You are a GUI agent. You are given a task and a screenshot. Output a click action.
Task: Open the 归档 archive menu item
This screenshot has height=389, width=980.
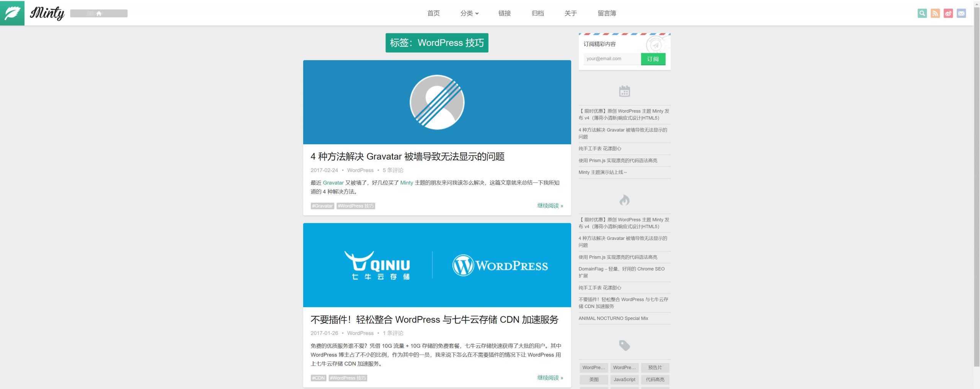(537, 13)
